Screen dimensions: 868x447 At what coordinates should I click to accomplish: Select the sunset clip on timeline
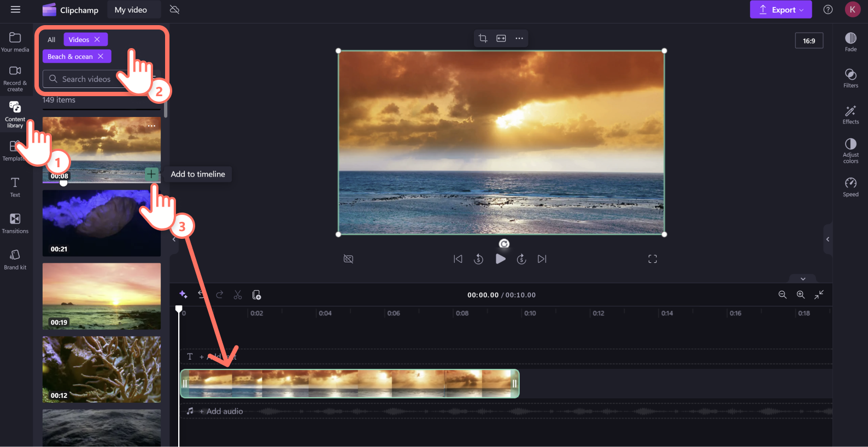coord(350,384)
